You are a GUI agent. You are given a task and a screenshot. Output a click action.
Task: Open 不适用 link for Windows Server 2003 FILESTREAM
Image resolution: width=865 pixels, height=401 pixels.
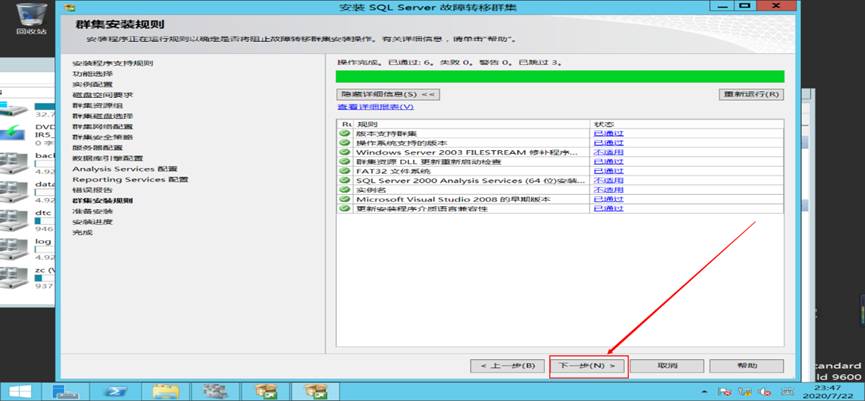coord(608,152)
